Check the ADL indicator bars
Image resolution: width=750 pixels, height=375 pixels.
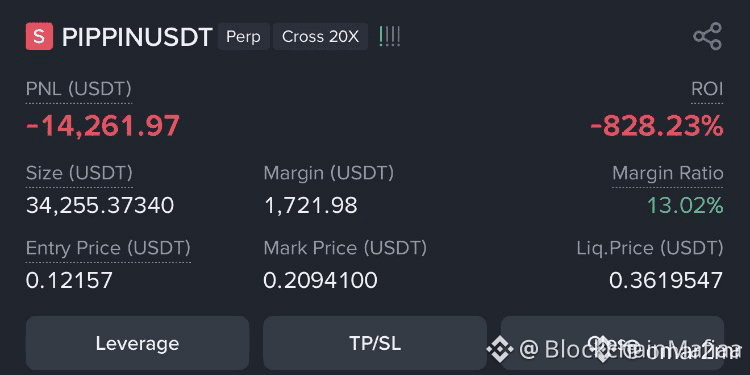point(389,36)
